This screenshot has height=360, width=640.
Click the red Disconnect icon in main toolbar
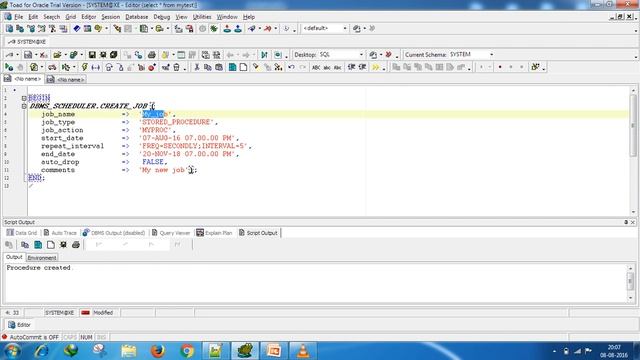[267, 29]
